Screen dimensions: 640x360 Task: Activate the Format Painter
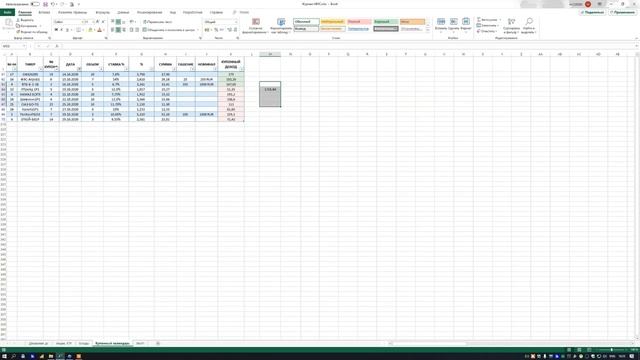32,31
